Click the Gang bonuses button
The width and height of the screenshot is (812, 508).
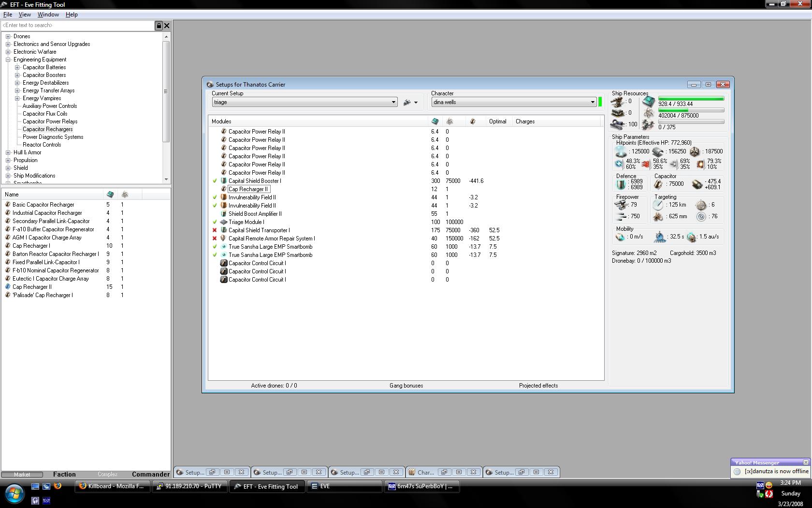[x=406, y=386]
